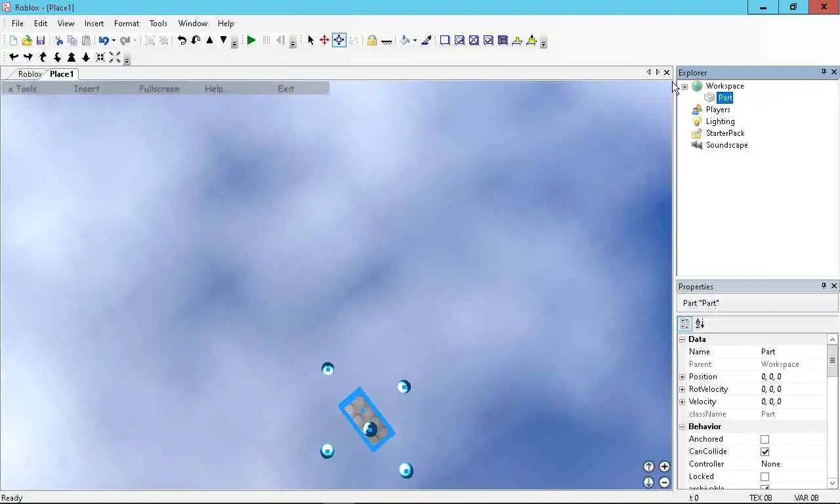Switch to the Roblox tab
Screen dimensions: 840x504
(x=30, y=74)
